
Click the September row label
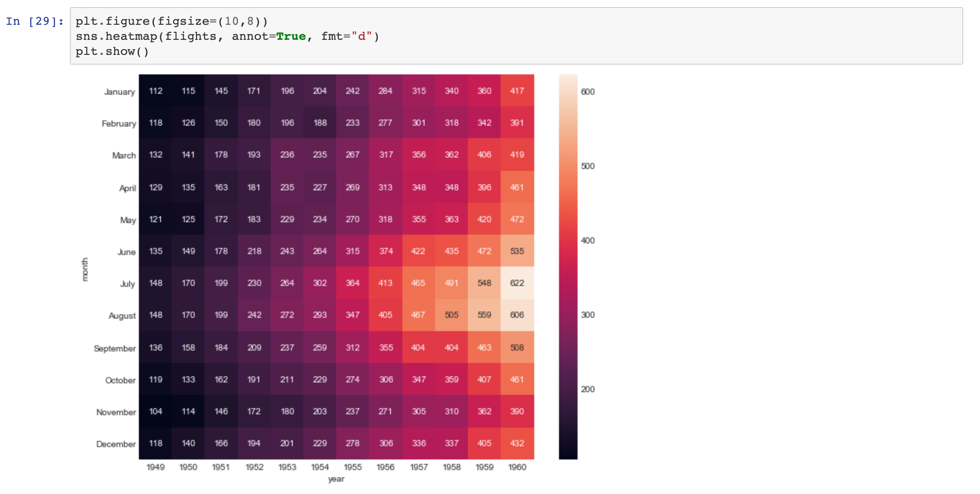pyautogui.click(x=115, y=348)
